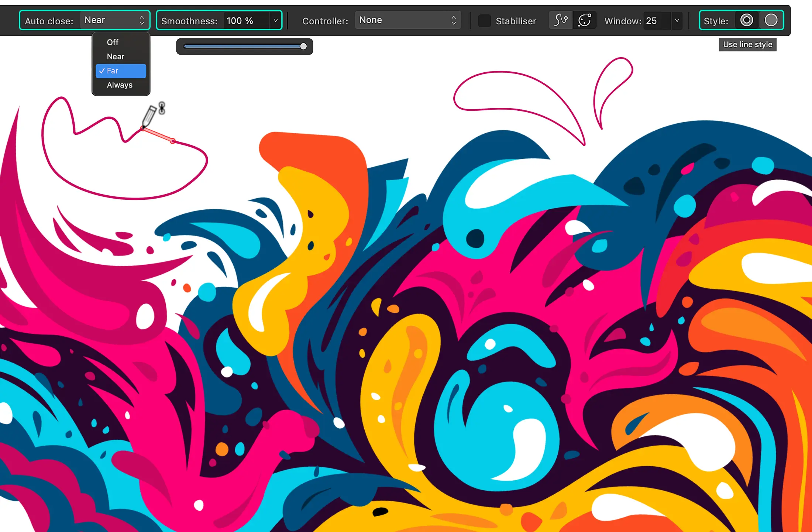Click the Use fill style icon
The image size is (812, 532).
coord(771,20)
